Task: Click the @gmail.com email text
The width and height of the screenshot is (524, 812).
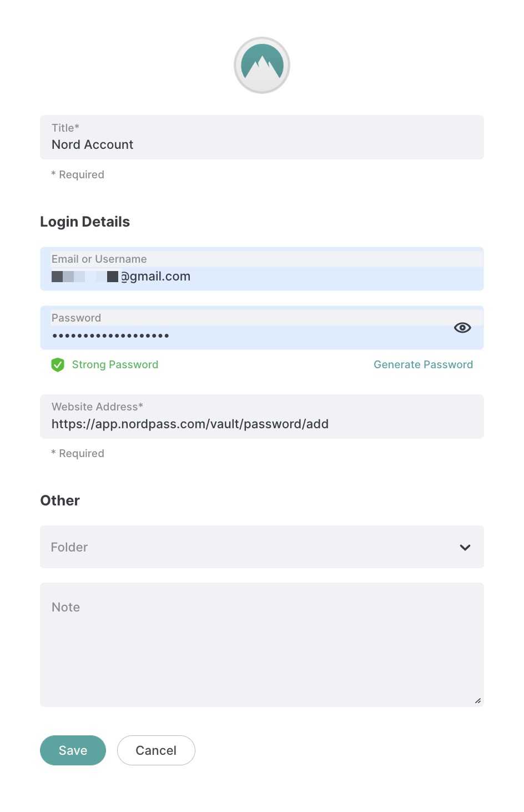Action: tap(155, 277)
